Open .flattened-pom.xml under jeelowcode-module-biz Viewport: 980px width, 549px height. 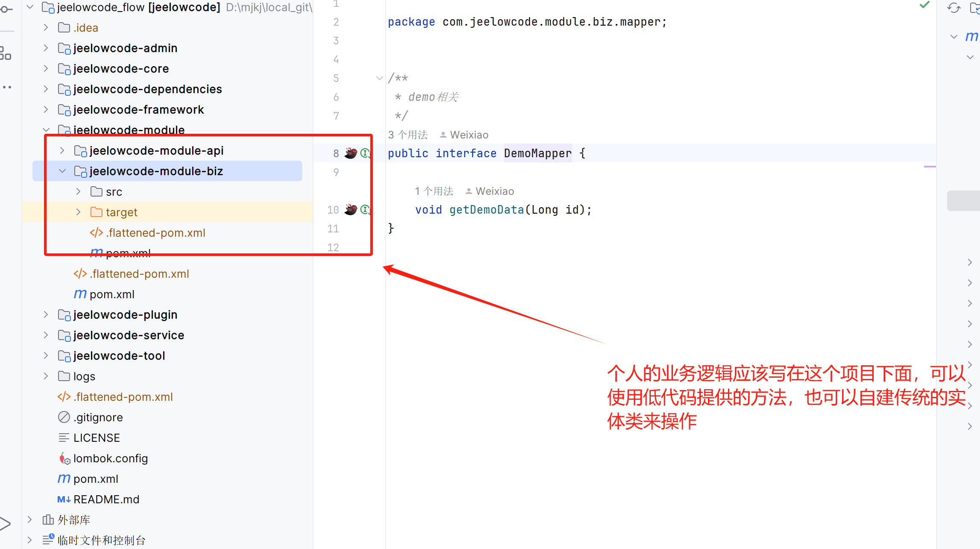click(x=156, y=233)
